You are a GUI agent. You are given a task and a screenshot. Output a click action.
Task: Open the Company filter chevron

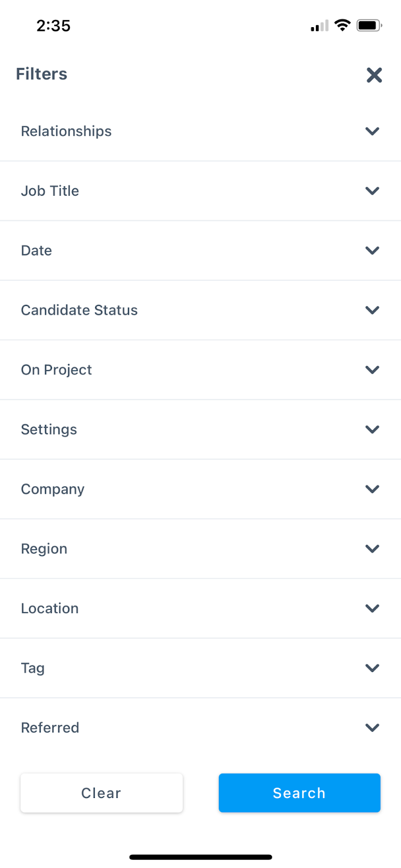pyautogui.click(x=372, y=489)
